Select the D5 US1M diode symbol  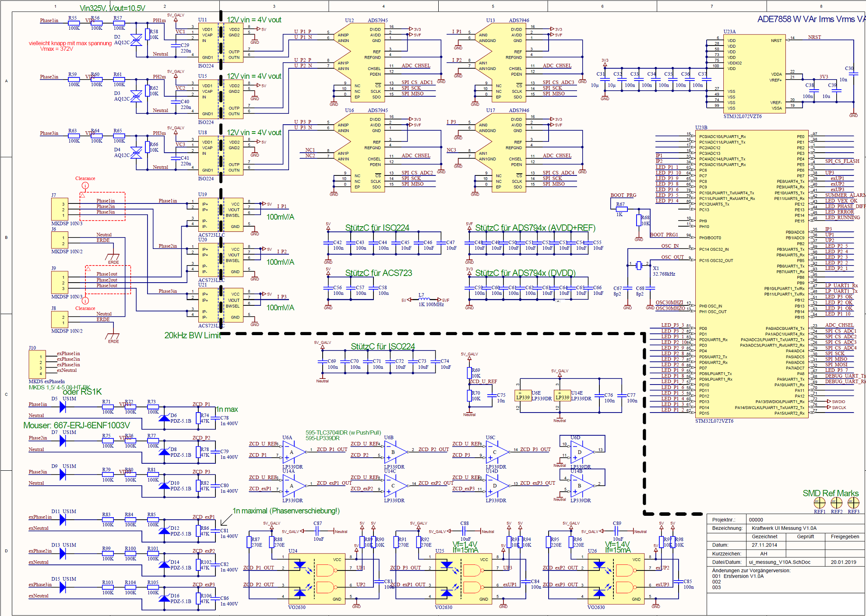point(62,406)
